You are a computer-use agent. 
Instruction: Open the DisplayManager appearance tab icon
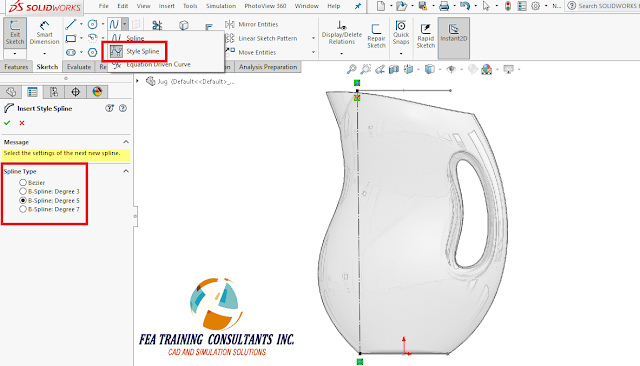point(97,91)
